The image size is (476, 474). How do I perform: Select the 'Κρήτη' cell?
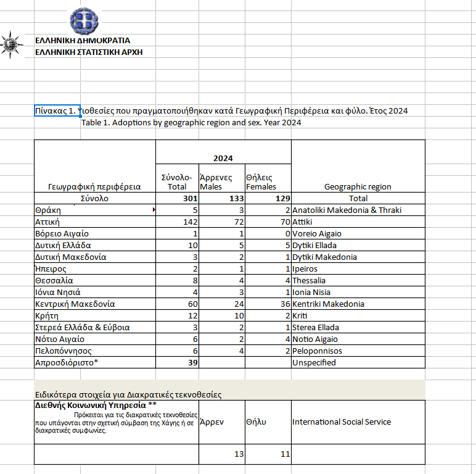pyautogui.click(x=95, y=315)
